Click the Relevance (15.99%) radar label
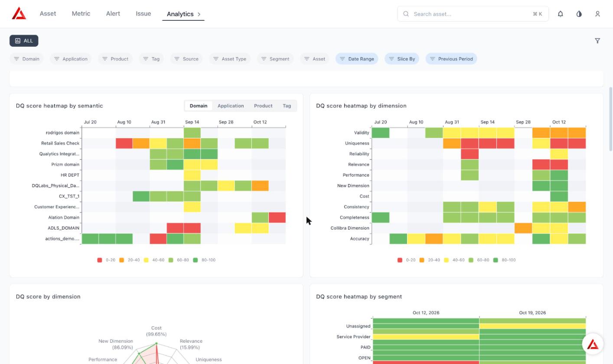 pos(191,344)
